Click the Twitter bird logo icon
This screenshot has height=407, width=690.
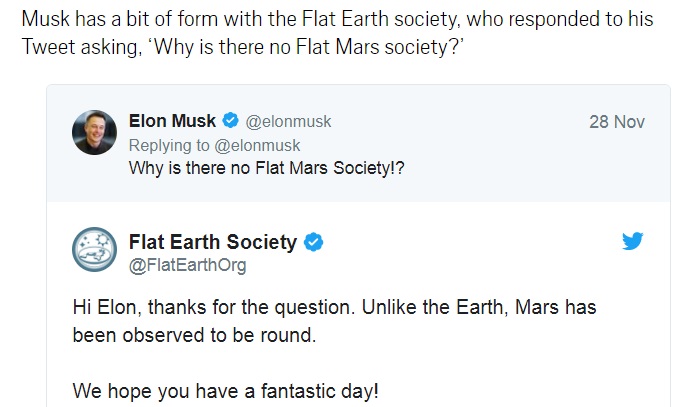632,241
